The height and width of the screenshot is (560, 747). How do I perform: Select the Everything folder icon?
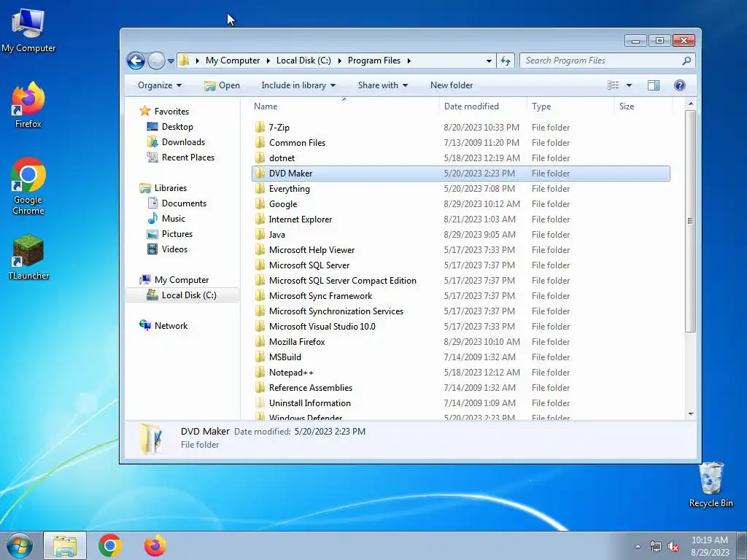260,189
